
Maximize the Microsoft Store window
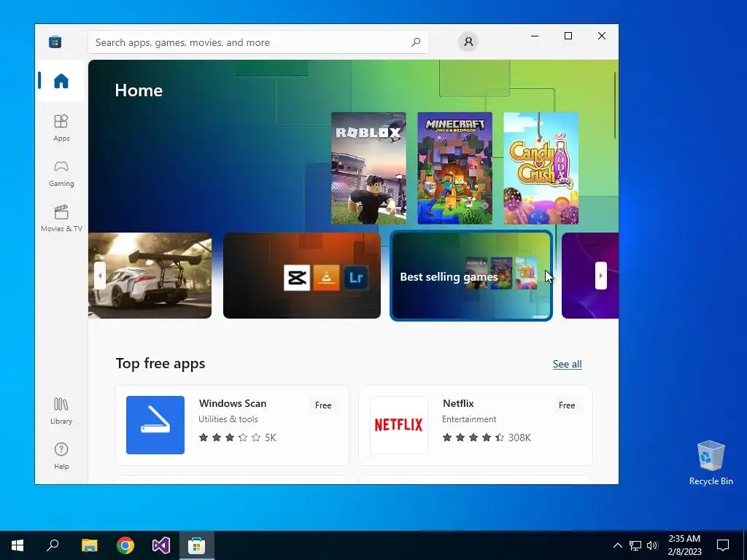click(568, 36)
